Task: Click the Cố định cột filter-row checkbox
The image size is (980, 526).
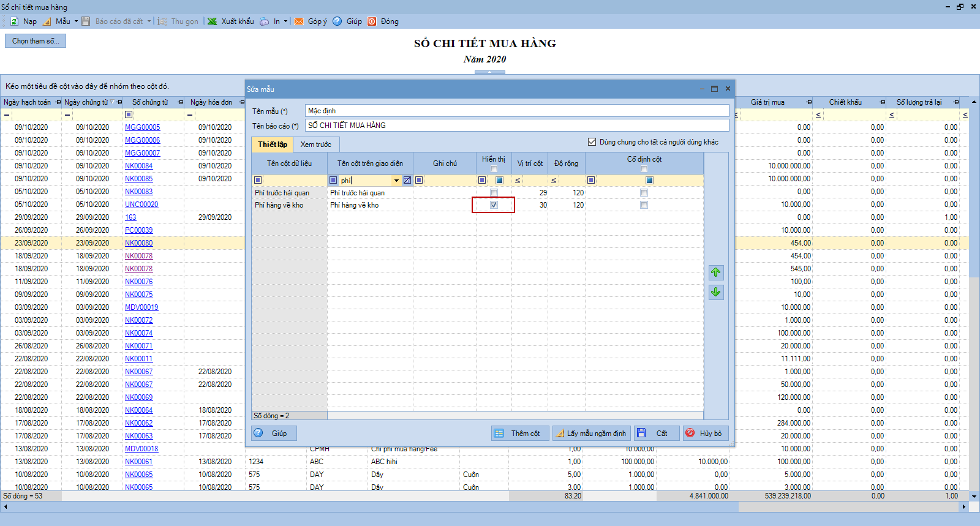Action: coord(650,180)
